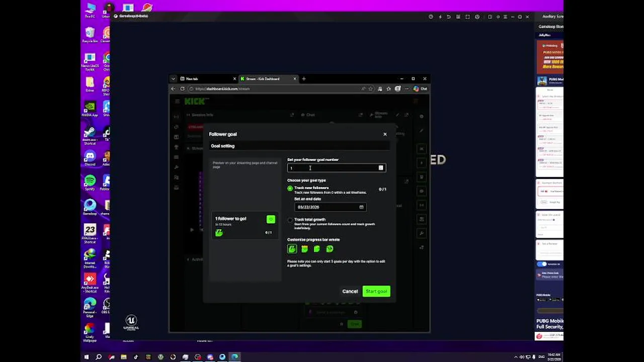The width and height of the screenshot is (644, 362).
Task: Click the browser back arrow
Action: (x=173, y=89)
